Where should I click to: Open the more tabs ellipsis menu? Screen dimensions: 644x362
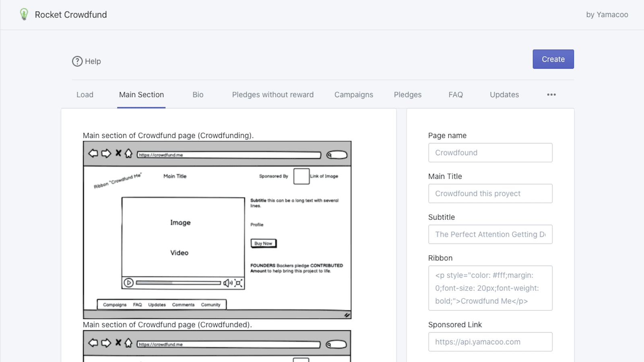(x=551, y=95)
